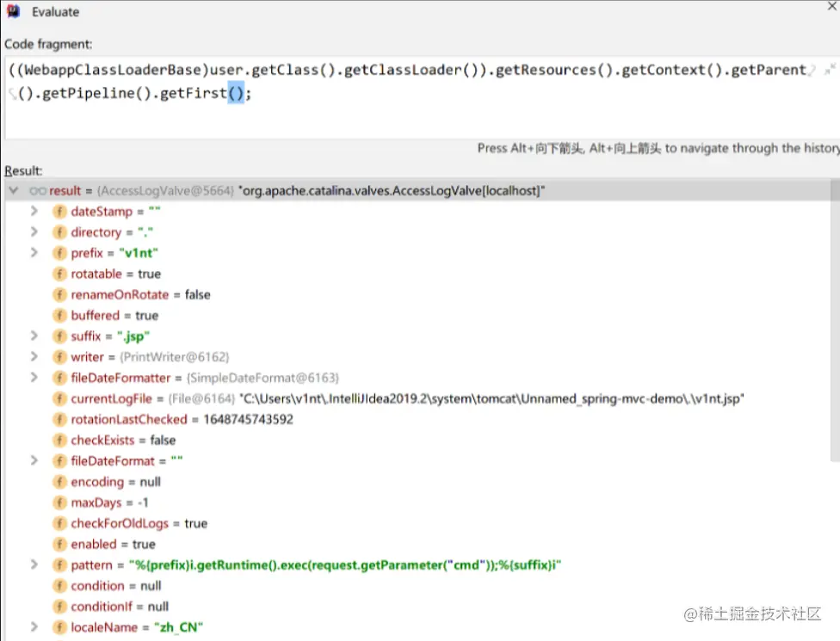The height and width of the screenshot is (641, 840).
Task: Select the conditionIf = null row
Action: pyautogui.click(x=418, y=607)
